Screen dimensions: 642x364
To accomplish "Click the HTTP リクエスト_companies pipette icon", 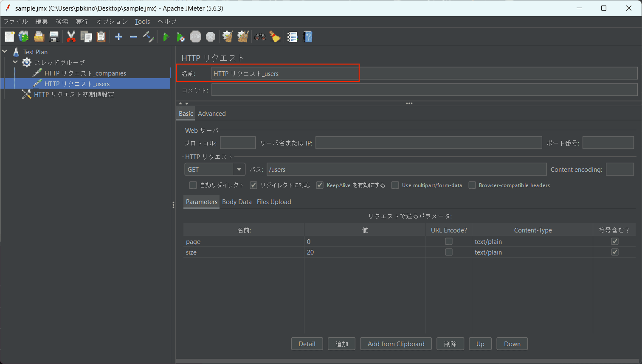I will click(x=37, y=73).
